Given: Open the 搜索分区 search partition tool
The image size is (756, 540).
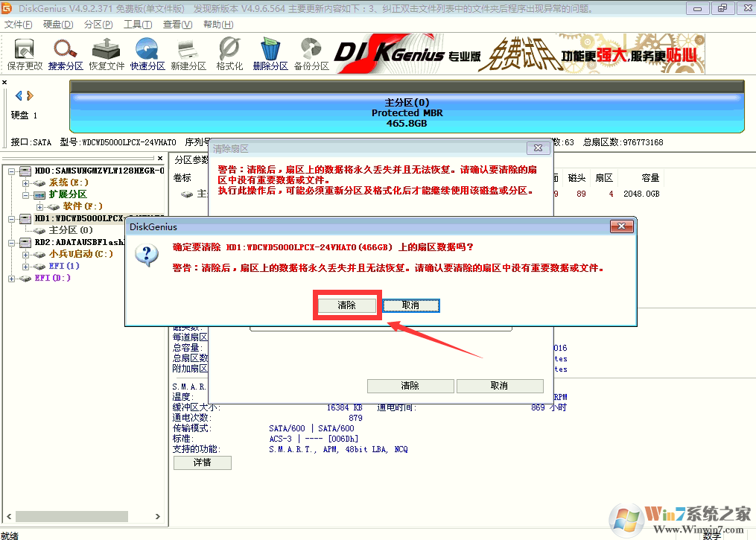Looking at the screenshot, I should point(66,54).
